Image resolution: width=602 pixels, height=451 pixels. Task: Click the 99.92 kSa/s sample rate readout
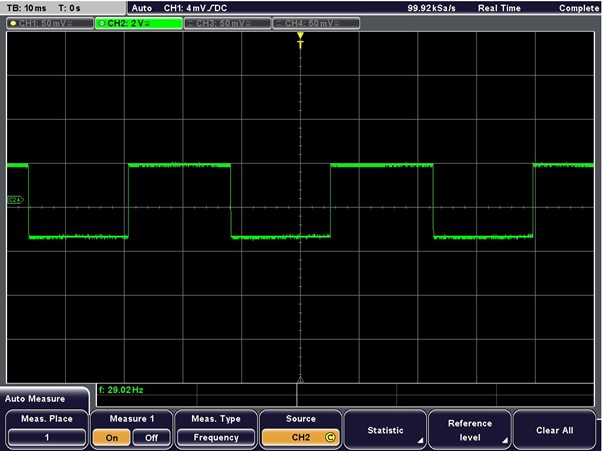(432, 8)
